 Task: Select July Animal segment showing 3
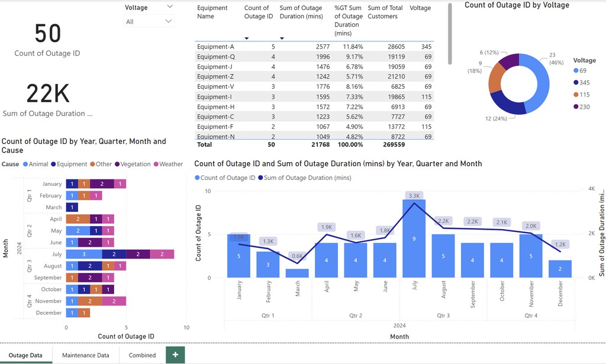coord(84,254)
